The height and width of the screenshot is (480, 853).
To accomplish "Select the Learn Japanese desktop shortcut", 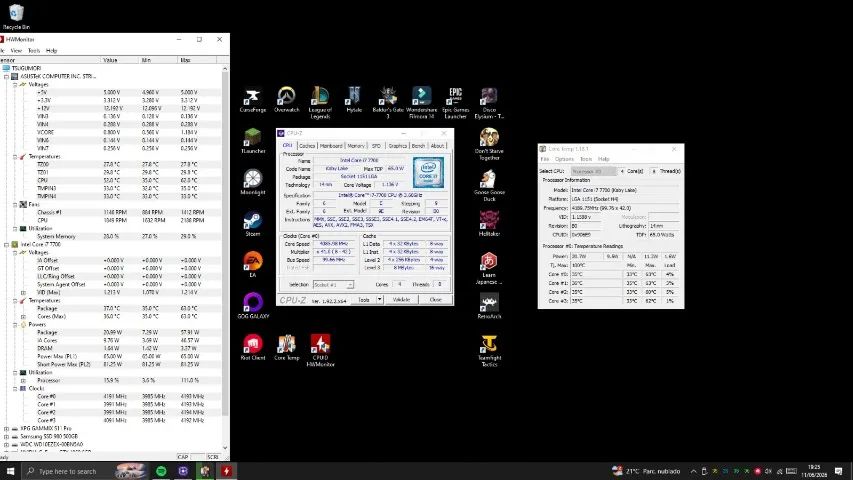I will click(489, 268).
